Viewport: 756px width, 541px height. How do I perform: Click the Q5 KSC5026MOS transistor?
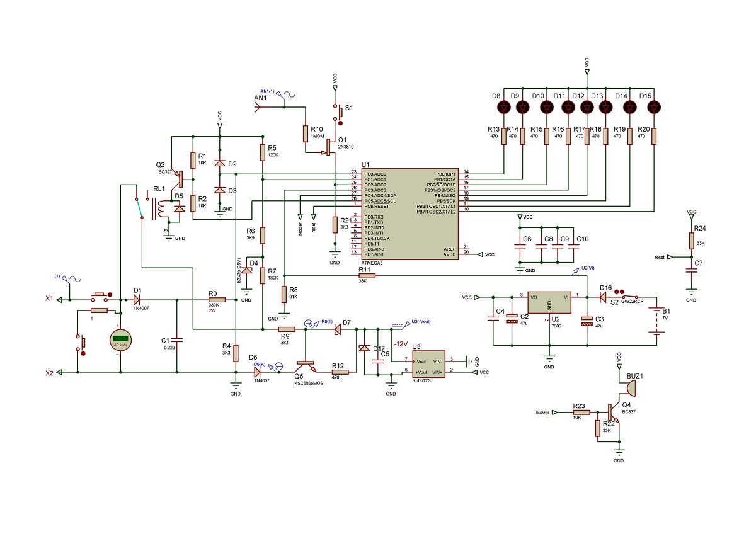[x=307, y=363]
